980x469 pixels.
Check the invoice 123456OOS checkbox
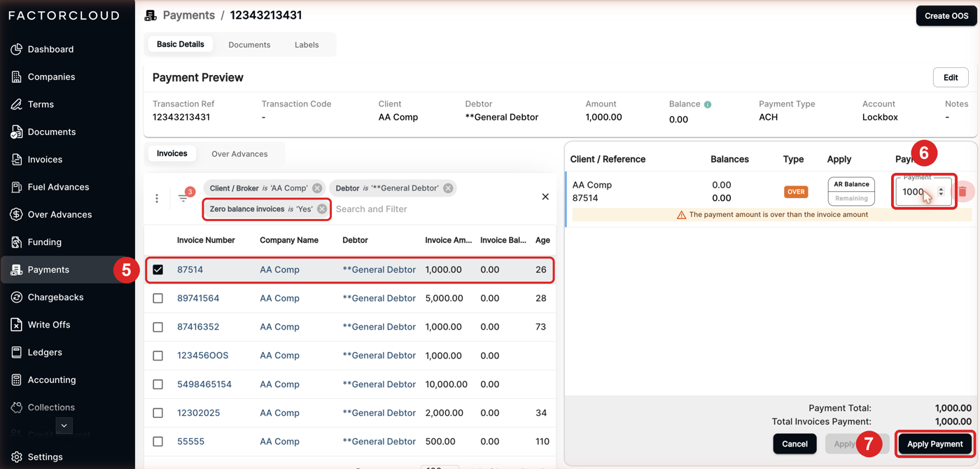(158, 356)
